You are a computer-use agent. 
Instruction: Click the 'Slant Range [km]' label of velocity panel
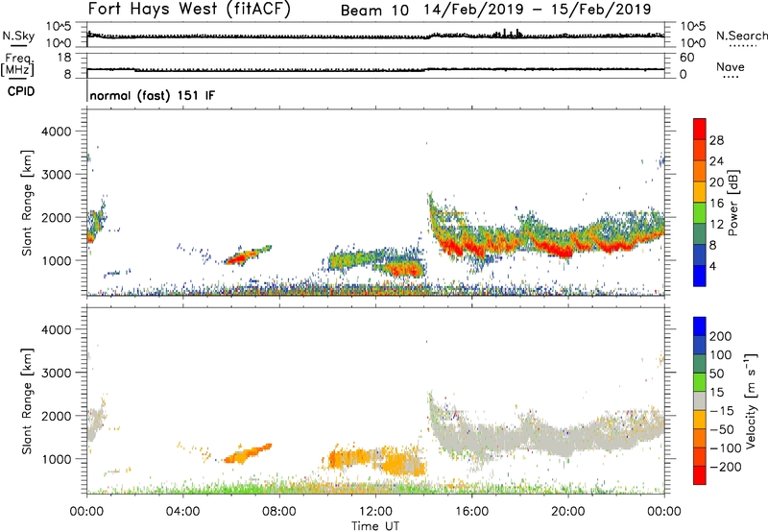27,401
